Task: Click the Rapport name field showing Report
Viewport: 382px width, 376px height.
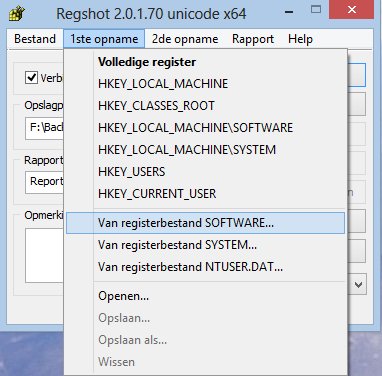Action: tap(44, 182)
